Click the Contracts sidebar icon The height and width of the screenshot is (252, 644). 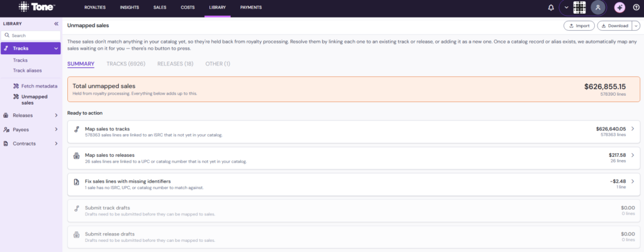coord(6,143)
